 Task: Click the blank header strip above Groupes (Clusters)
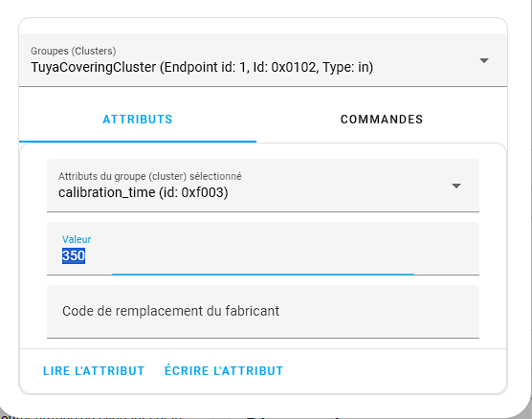click(x=263, y=26)
